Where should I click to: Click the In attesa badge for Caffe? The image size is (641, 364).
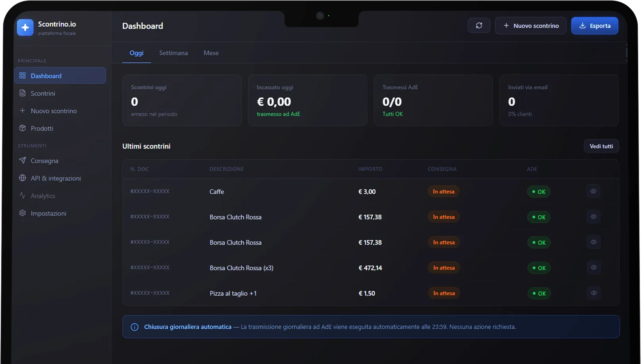click(444, 191)
